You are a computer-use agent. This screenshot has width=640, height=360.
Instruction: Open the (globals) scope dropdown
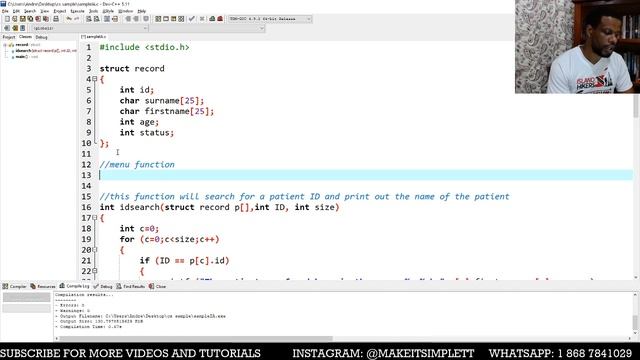89,28
